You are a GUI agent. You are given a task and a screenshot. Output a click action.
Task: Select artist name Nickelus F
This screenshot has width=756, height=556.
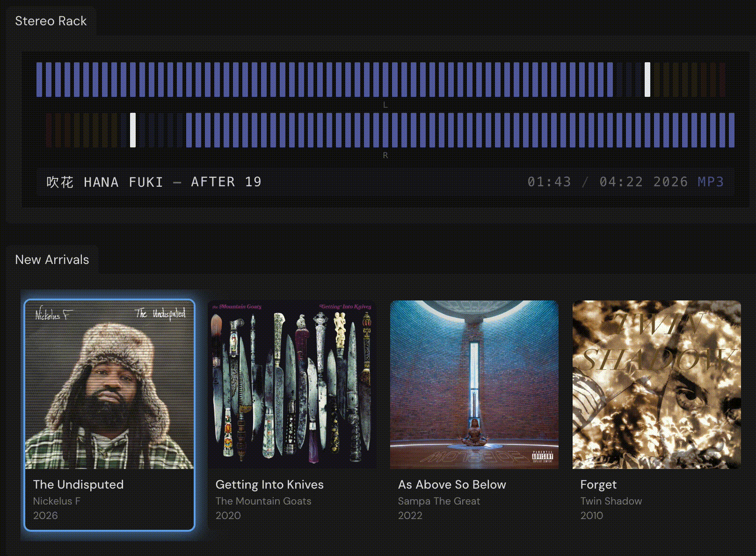click(x=57, y=501)
